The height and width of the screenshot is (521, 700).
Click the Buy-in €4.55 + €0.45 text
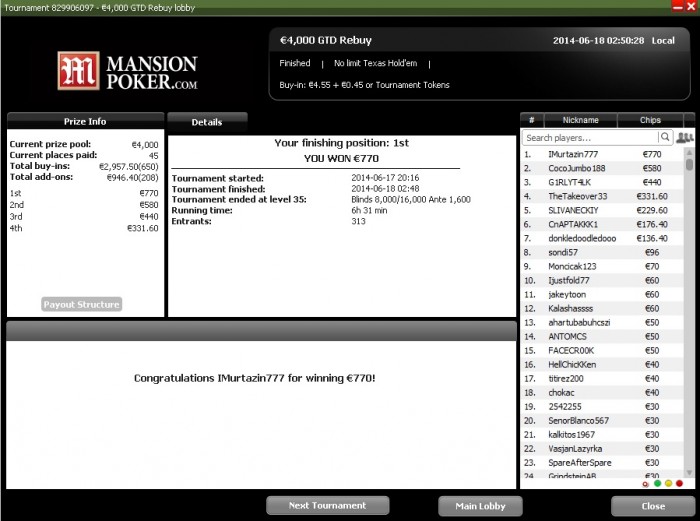(x=364, y=85)
